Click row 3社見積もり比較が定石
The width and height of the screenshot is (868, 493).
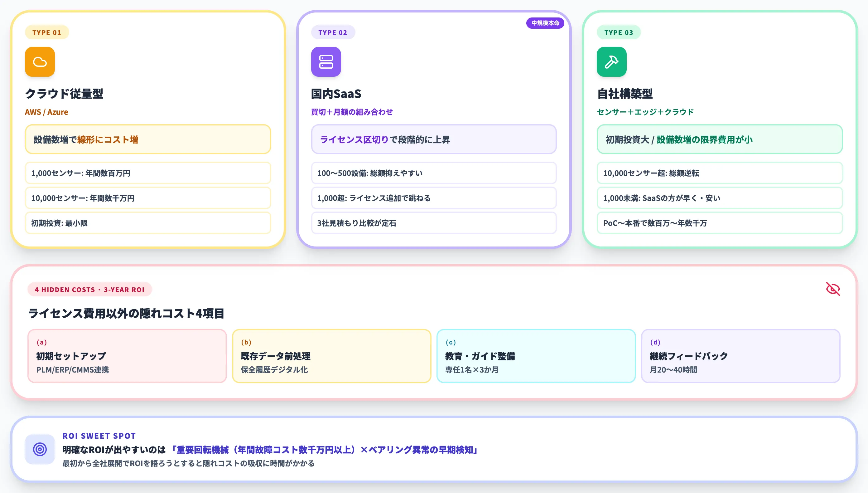(x=434, y=223)
